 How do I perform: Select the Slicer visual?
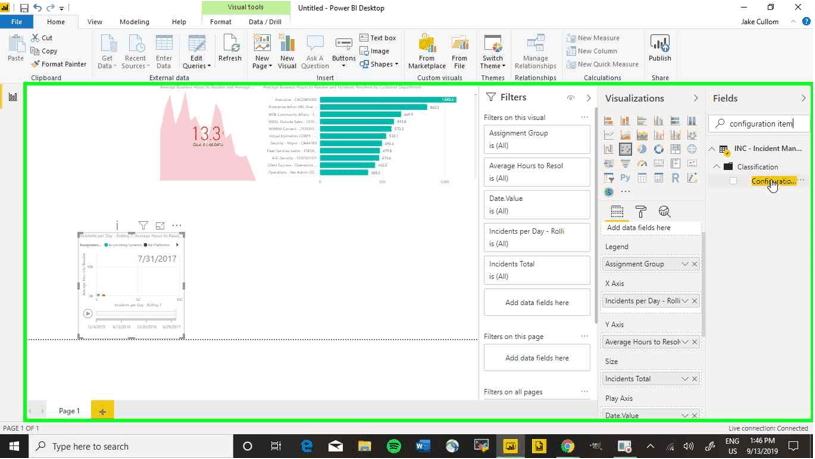pyautogui.click(x=609, y=178)
